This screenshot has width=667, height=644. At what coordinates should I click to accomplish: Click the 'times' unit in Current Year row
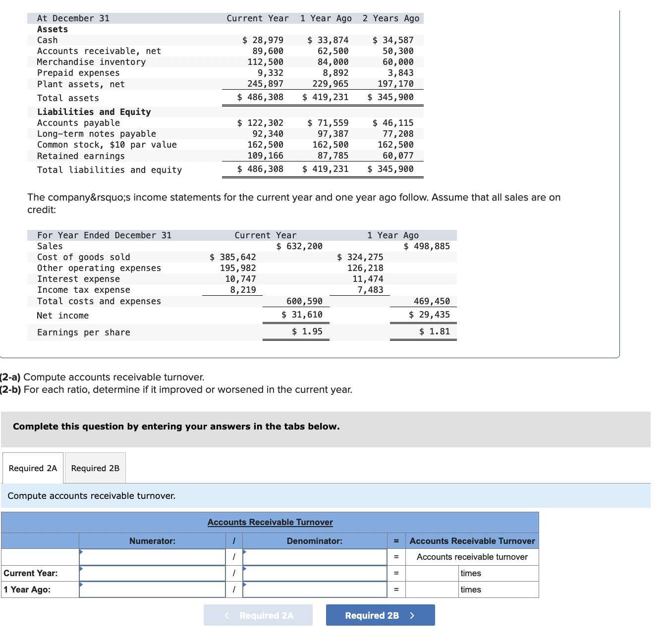[471, 573]
